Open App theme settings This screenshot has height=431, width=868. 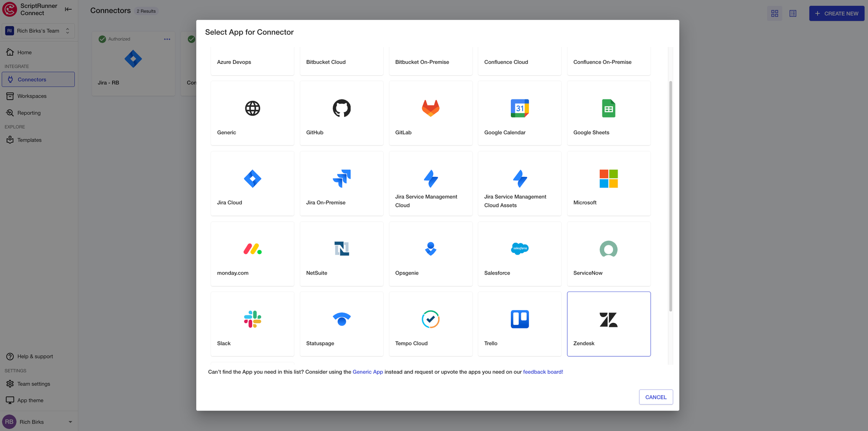pos(38,400)
